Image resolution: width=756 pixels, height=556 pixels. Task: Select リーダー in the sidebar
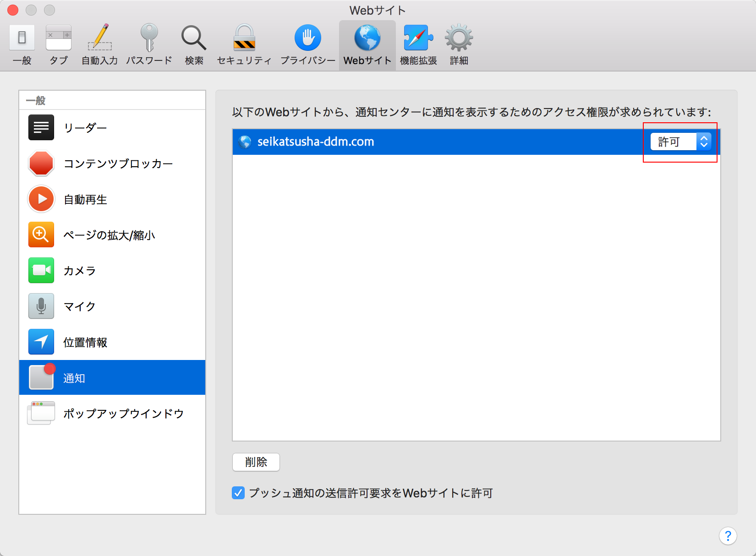coord(112,128)
